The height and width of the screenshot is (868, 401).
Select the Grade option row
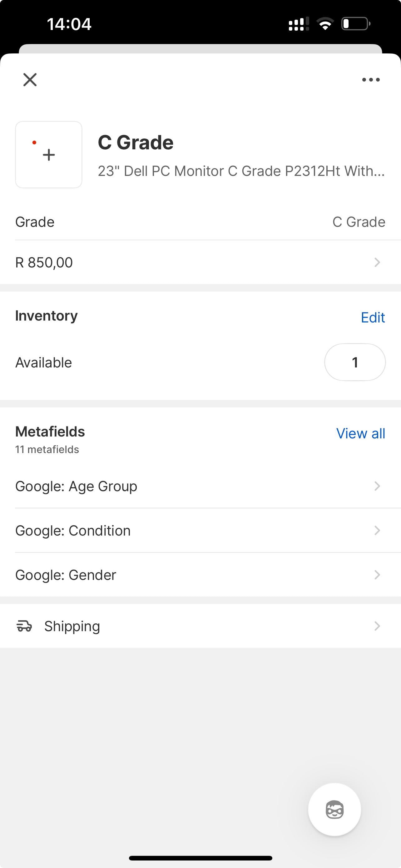200,222
